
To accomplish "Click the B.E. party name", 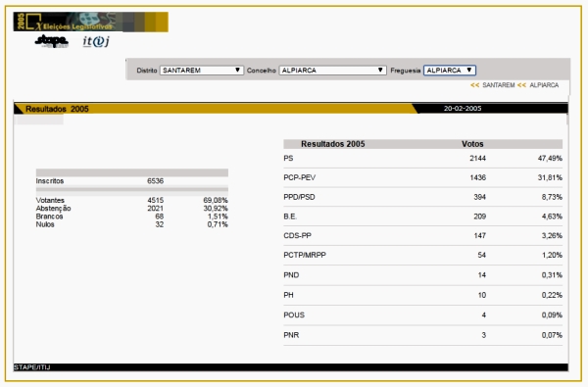I will tap(290, 217).
